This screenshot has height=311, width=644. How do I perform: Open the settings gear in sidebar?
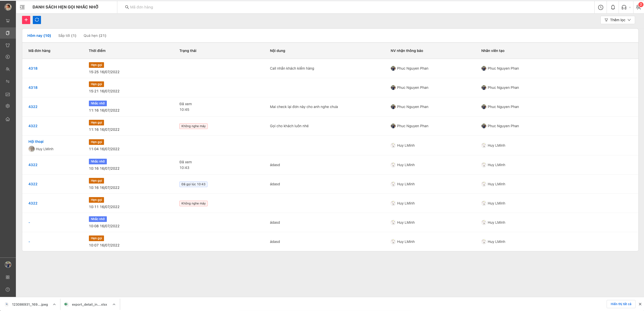pos(8,106)
